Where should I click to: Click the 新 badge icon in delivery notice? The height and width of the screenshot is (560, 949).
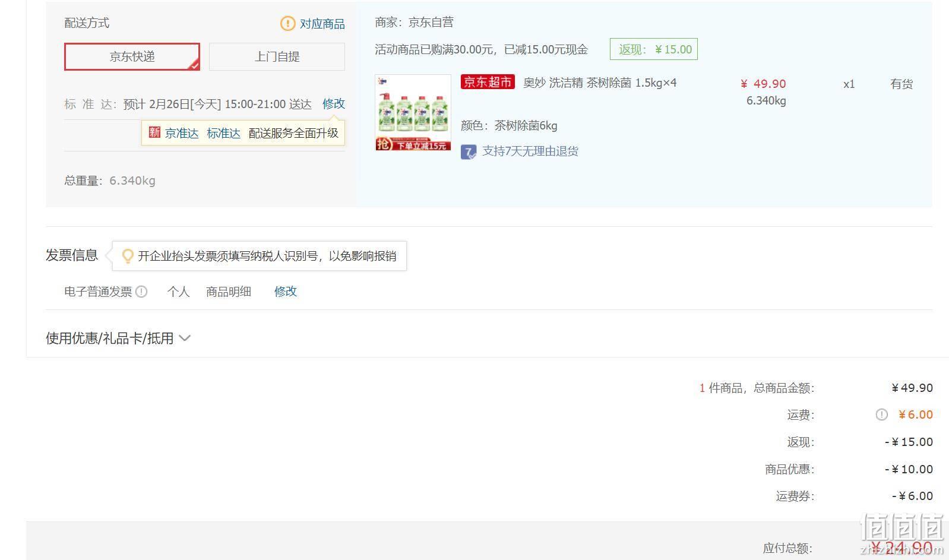pyautogui.click(x=154, y=132)
